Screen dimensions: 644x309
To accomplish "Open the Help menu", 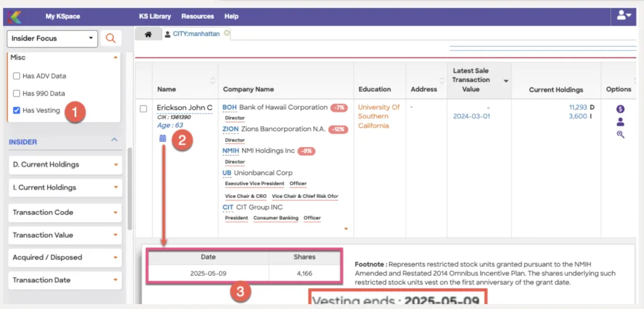I will pyautogui.click(x=231, y=16).
